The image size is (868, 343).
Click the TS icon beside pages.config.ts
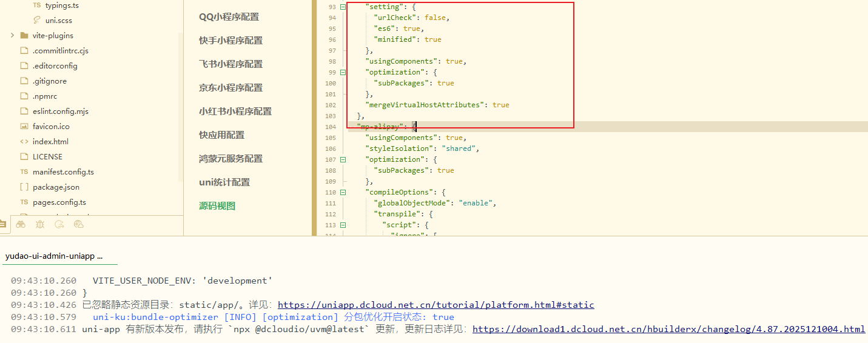tap(24, 202)
